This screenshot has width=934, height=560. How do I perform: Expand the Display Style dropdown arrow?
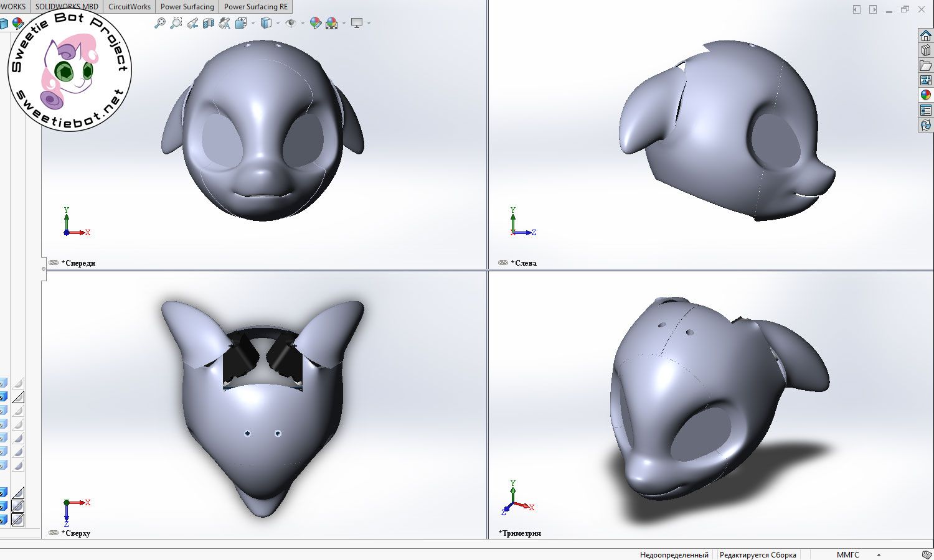point(278,23)
